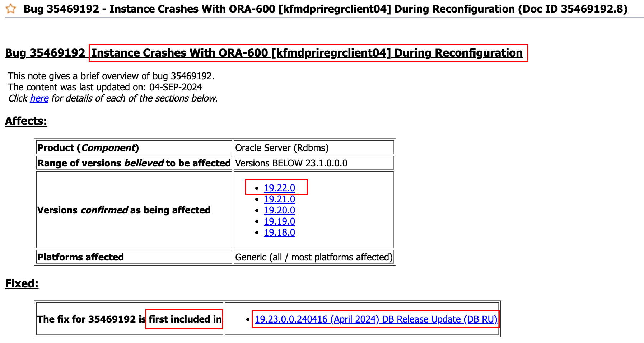Open the 19.19.0 version link
Viewport: 644px width, 343px height.
pos(279,221)
